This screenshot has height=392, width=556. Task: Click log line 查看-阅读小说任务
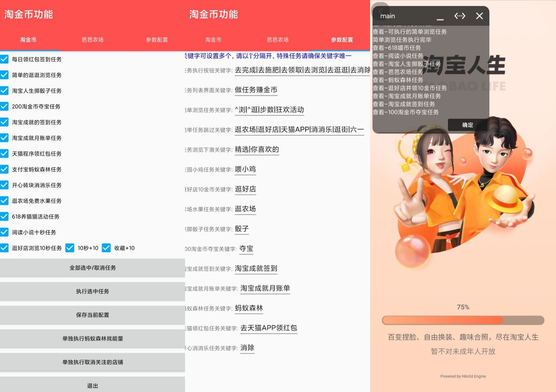tap(398, 56)
